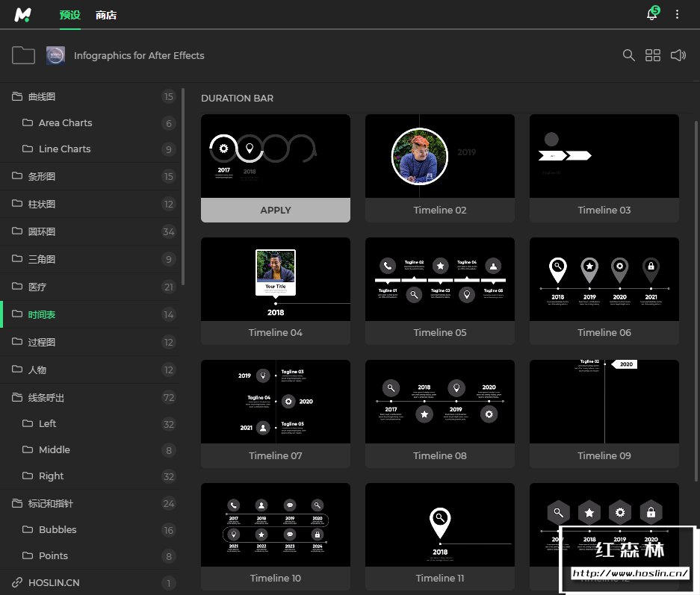Screen dimensions: 700x595
Task: Toggle the sound speaker icon
Action: 678,55
